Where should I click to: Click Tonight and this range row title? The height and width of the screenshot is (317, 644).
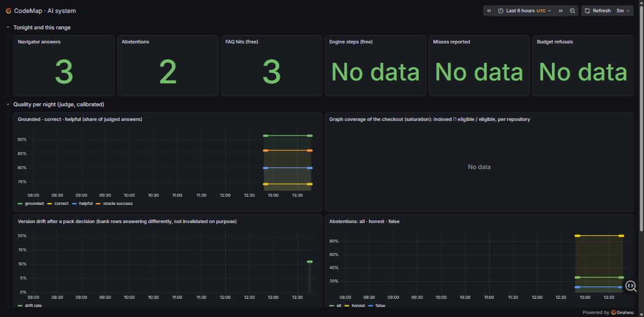click(x=42, y=28)
